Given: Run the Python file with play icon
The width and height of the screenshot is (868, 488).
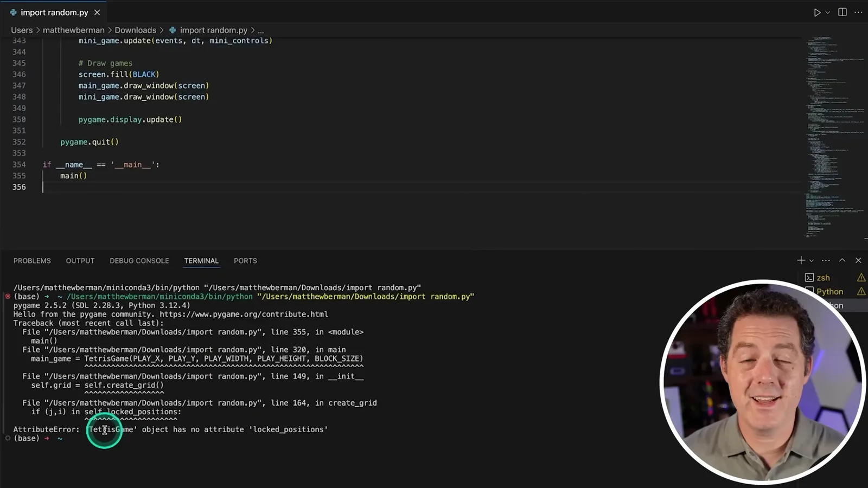Looking at the screenshot, I should click(x=817, y=12).
